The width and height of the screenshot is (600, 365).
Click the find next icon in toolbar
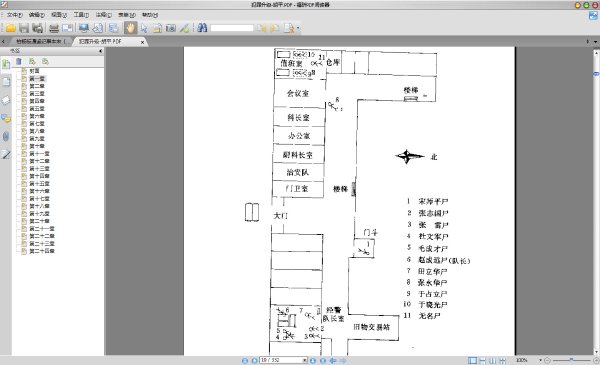(x=275, y=28)
